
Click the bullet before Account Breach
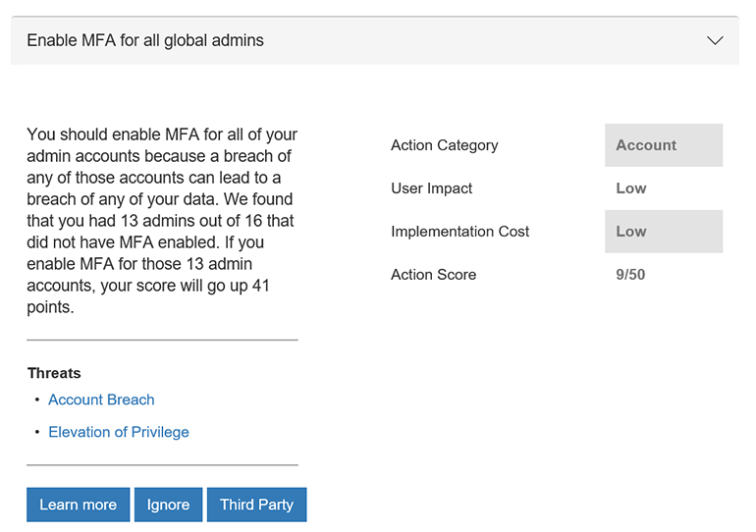tap(36, 399)
